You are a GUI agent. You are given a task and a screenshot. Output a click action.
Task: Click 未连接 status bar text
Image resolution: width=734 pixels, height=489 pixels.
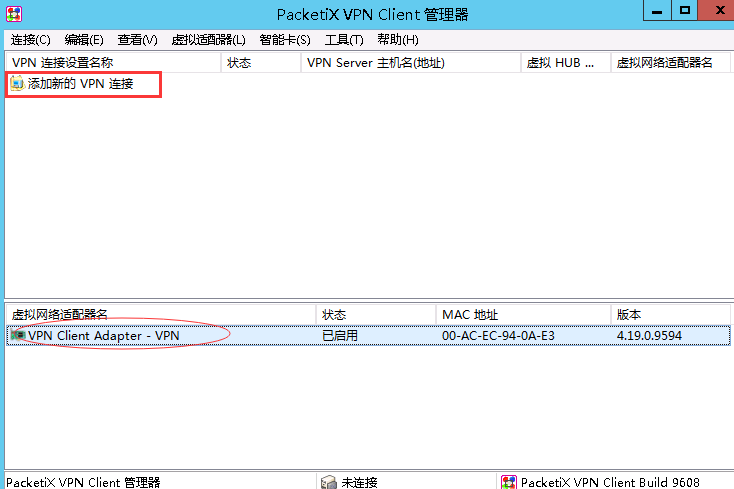click(359, 482)
